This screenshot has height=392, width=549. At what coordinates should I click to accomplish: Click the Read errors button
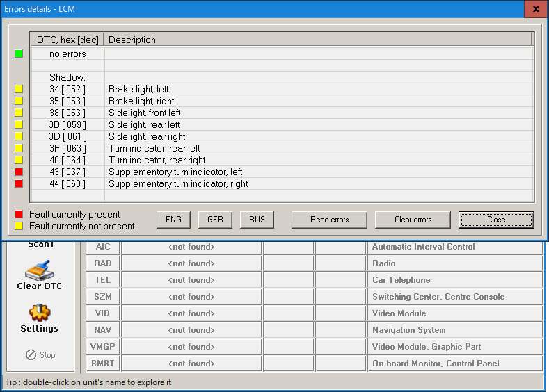point(330,220)
